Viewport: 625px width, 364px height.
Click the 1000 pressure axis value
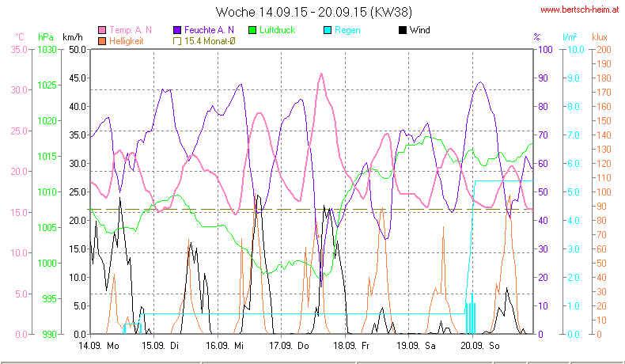coord(47,264)
